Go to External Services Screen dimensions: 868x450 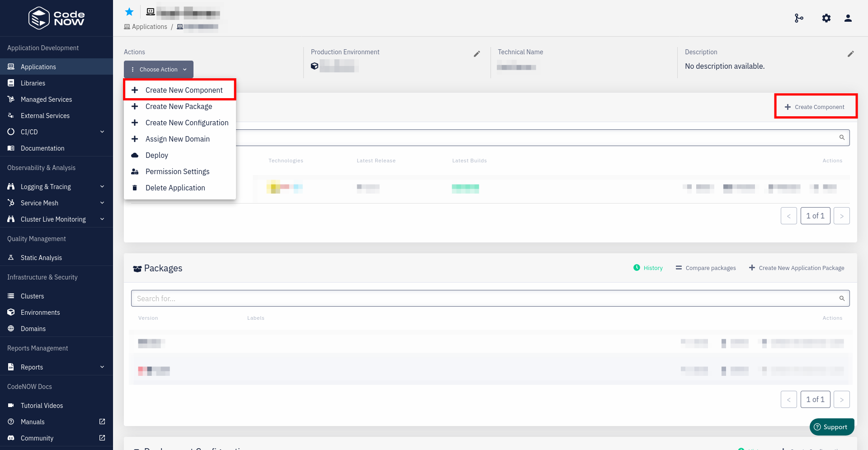point(57,115)
